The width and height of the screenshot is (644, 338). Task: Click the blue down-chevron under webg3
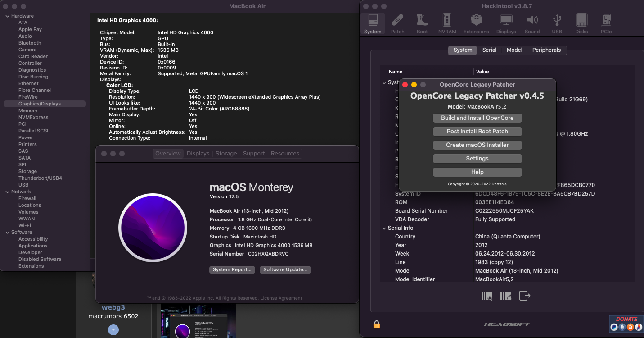point(113,330)
